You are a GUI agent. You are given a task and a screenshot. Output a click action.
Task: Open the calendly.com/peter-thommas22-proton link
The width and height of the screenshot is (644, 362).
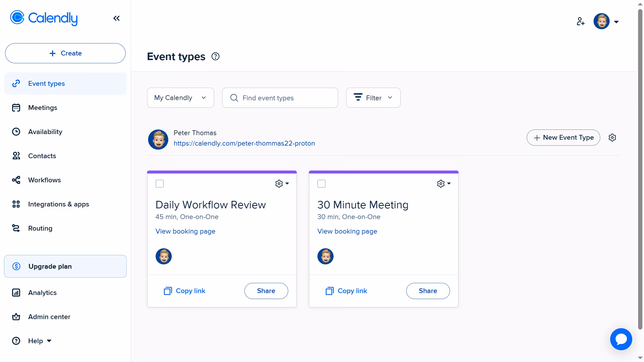coord(244,143)
